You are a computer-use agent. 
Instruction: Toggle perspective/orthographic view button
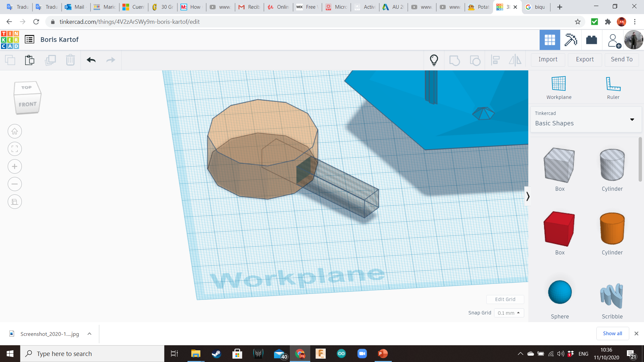(15, 202)
